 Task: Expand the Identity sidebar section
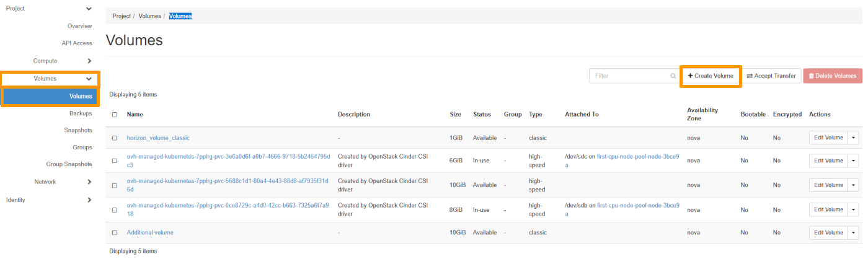click(89, 200)
